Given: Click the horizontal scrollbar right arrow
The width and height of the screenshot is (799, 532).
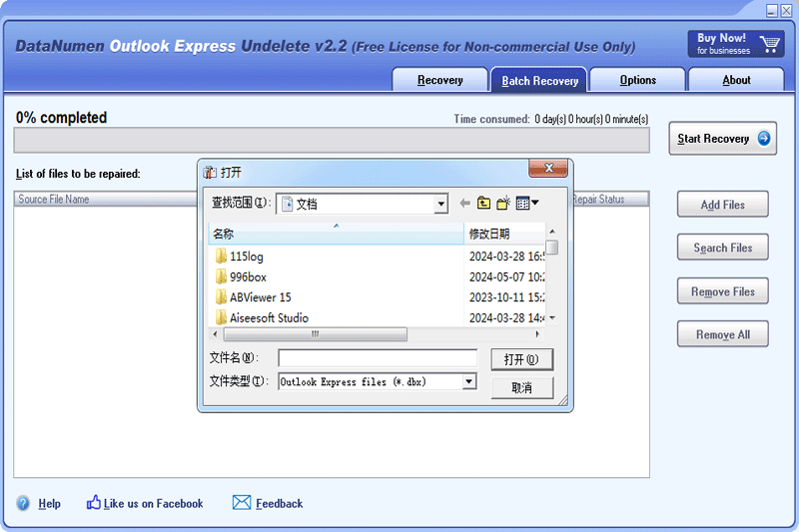Looking at the screenshot, I should pos(537,334).
